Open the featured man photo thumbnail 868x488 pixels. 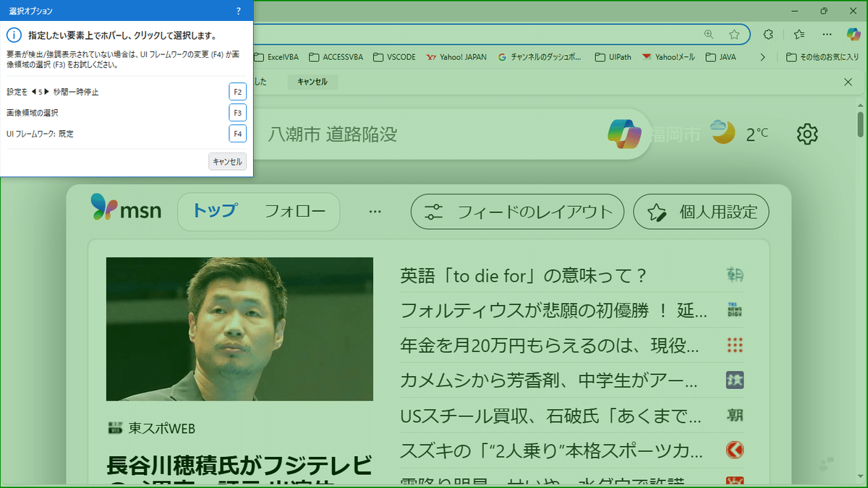[x=239, y=329]
